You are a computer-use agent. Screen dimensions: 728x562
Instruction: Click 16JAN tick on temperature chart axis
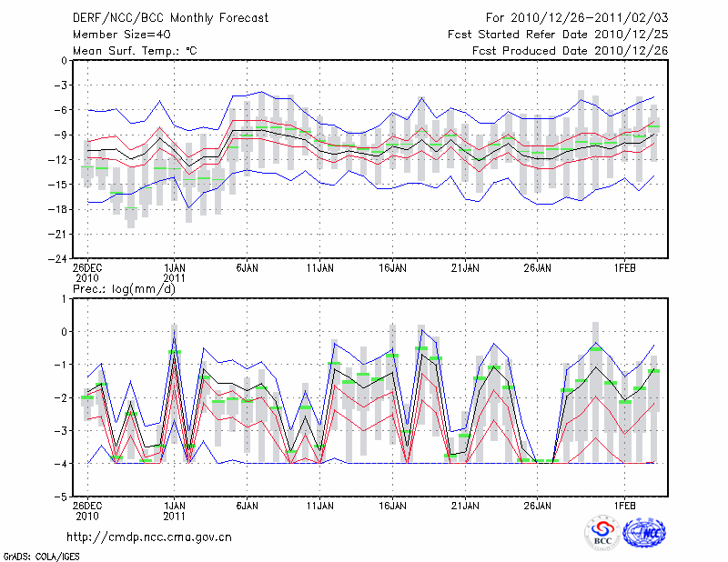(x=392, y=268)
